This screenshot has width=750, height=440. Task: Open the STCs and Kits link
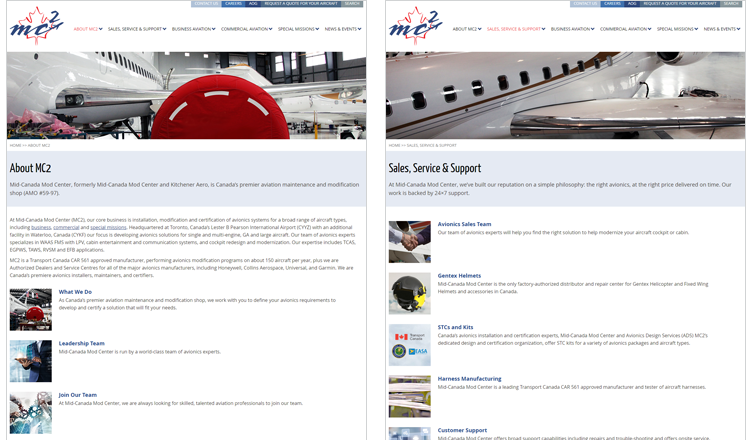[x=455, y=327]
